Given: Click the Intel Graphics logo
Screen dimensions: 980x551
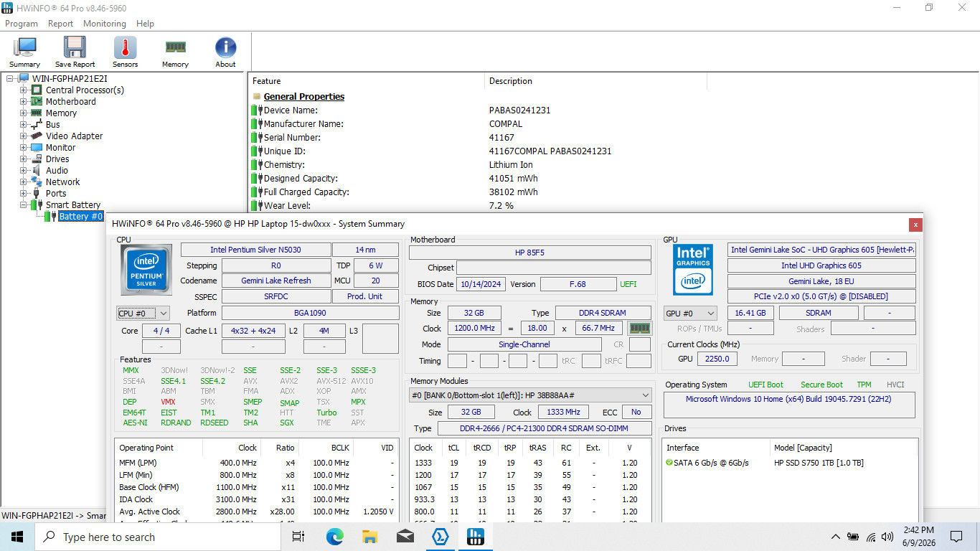Looking at the screenshot, I should click(693, 270).
